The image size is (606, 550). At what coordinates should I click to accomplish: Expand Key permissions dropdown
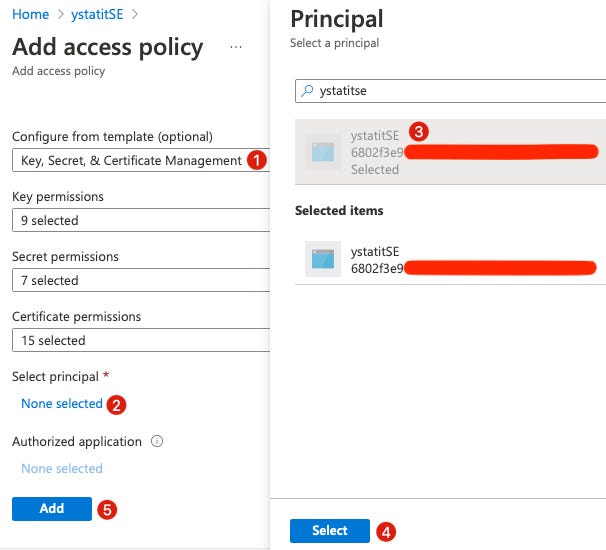point(141,220)
